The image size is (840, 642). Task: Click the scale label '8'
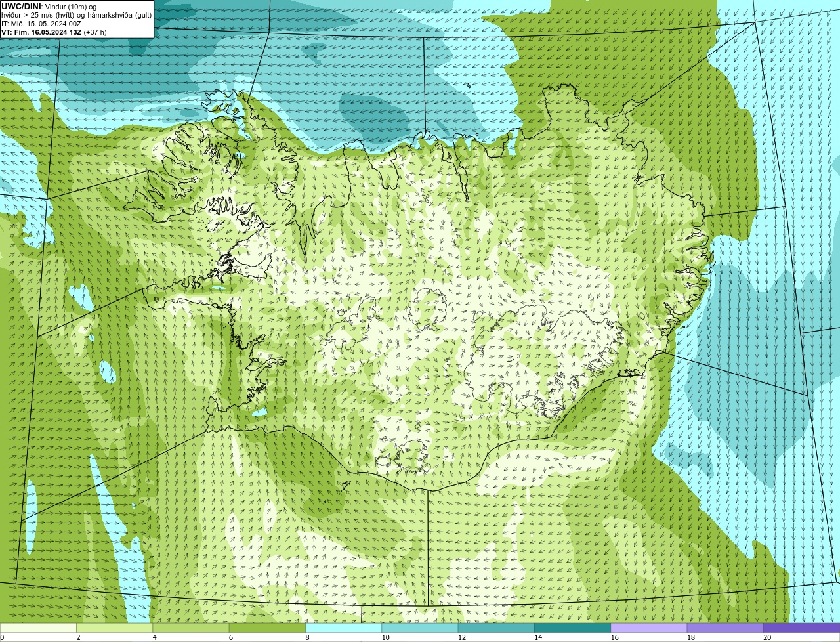pyautogui.click(x=306, y=637)
